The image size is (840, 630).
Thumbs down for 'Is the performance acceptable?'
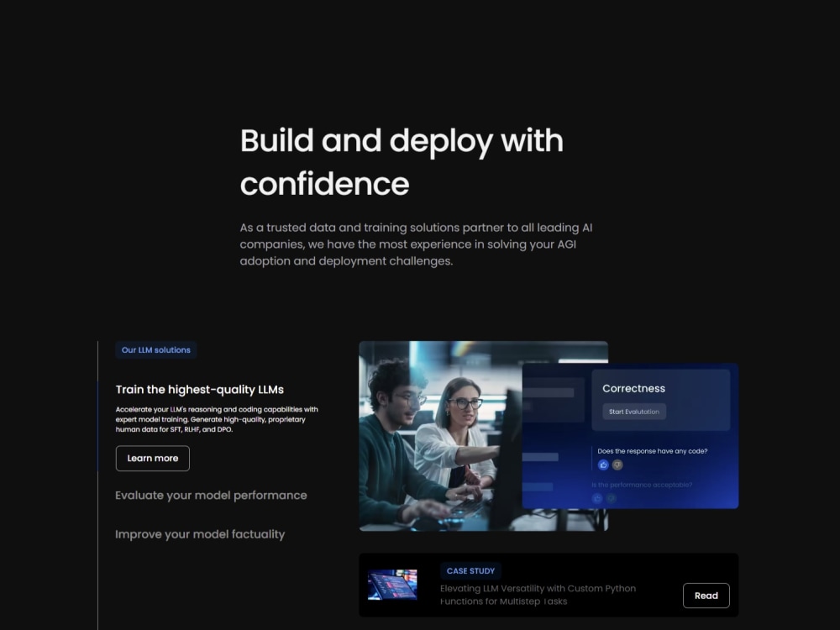[x=611, y=499]
